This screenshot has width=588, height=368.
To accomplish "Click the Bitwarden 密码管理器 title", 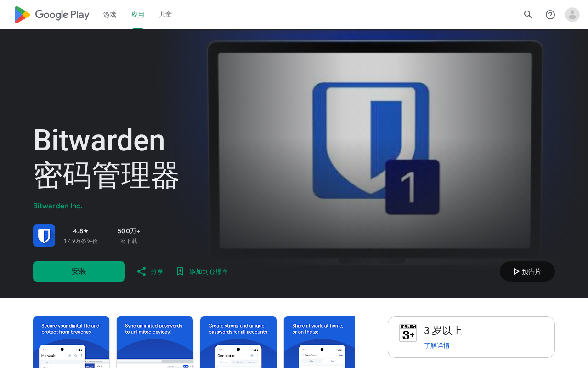I will point(106,158).
